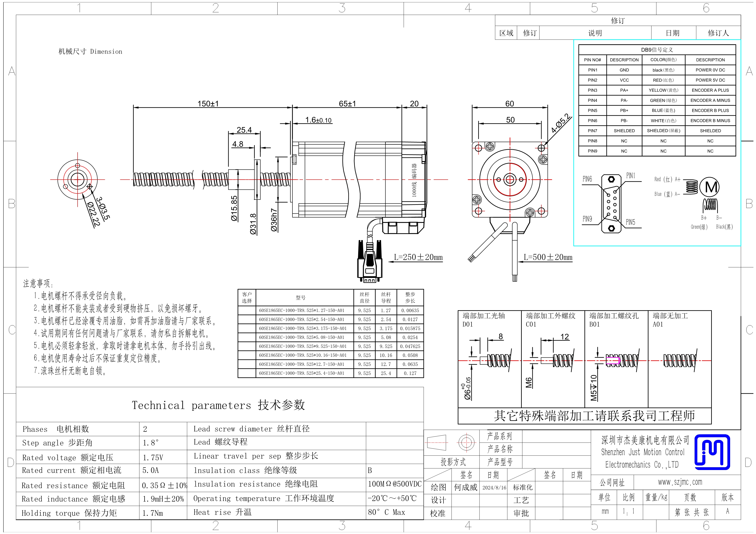This screenshot has height=534, width=756.
Task: Click the 'GND' description cell
Action: pos(624,70)
